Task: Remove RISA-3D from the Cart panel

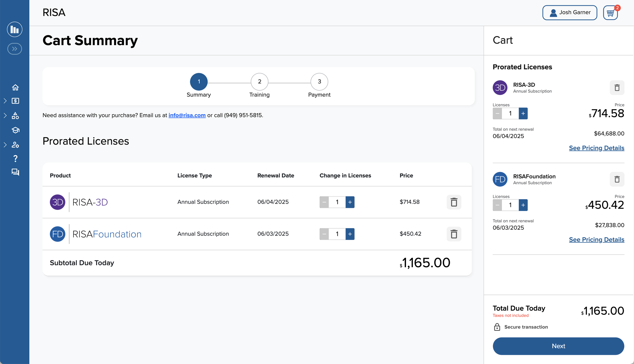Action: [617, 88]
